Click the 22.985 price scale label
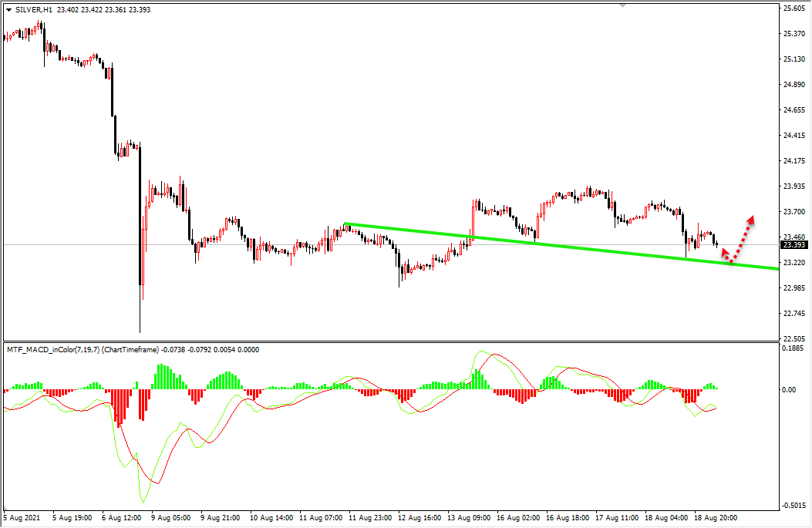This screenshot has height=528, width=812. (x=794, y=288)
